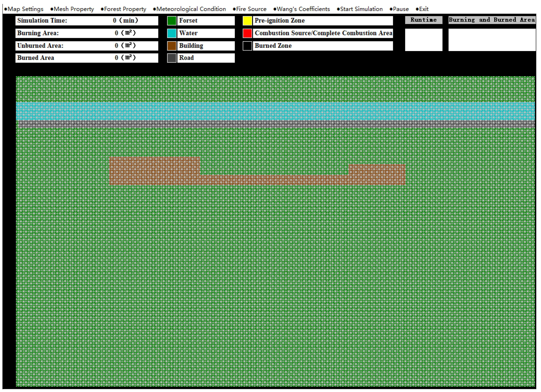Select the gray Road legend swatch
541x392 pixels.
171,58
